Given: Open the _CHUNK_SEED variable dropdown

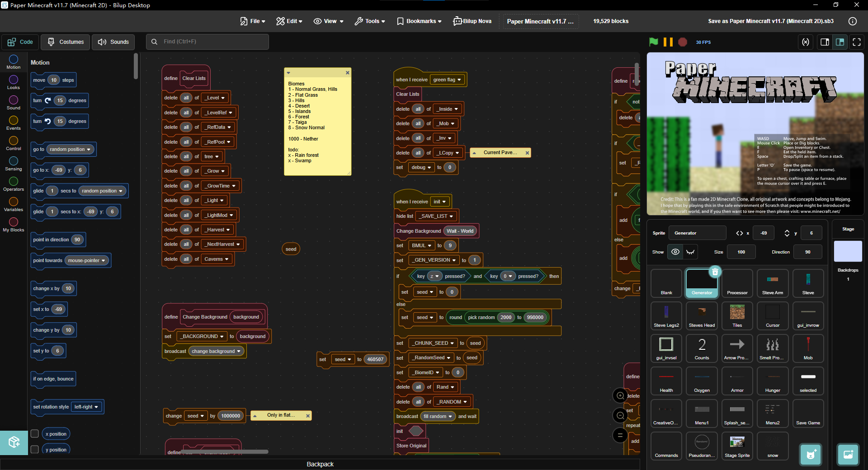Looking at the screenshot, I should (434, 343).
